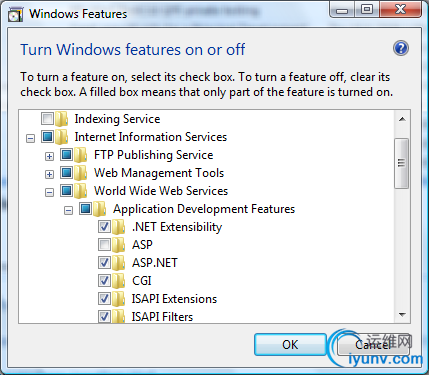Collapse the Application Development Features node
This screenshot has width=429, height=375.
68,210
